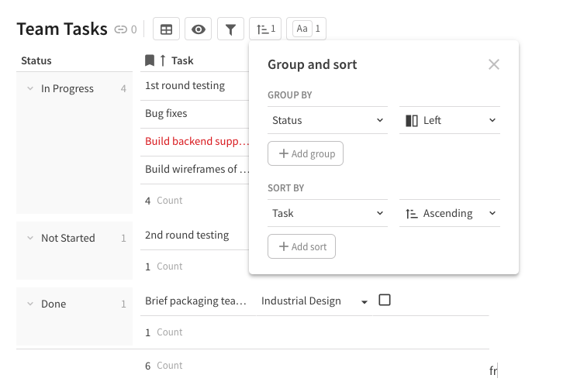Viewport: 570px width, 392px height.
Task: Click the link count icon beside title
Action: coord(120,30)
